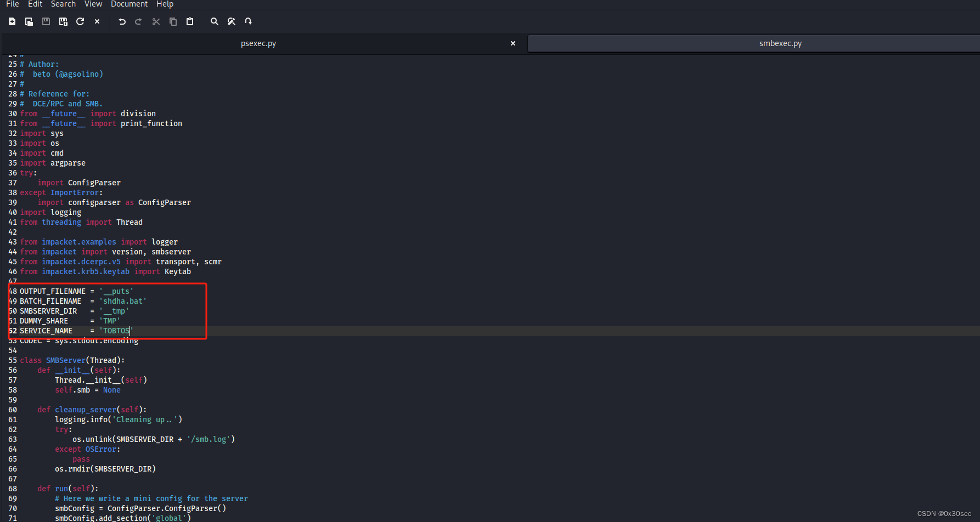Close the psexec.py tab
This screenshot has width=980, height=522.
click(x=513, y=43)
